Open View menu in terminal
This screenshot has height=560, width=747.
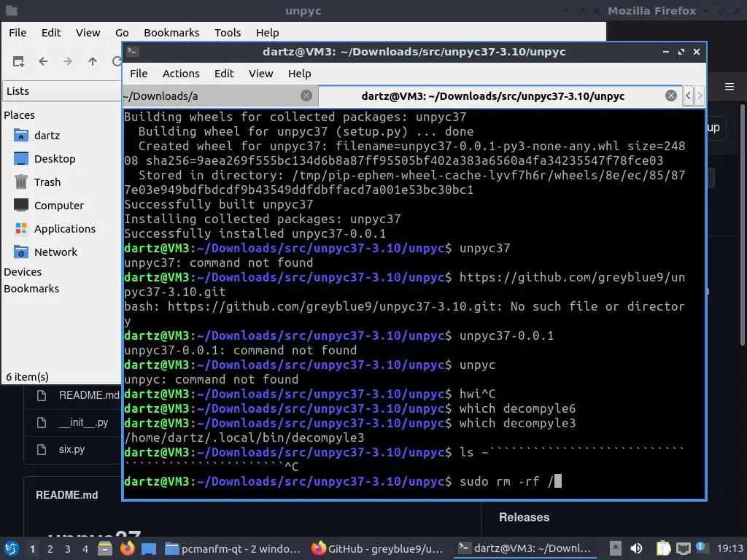[260, 74]
